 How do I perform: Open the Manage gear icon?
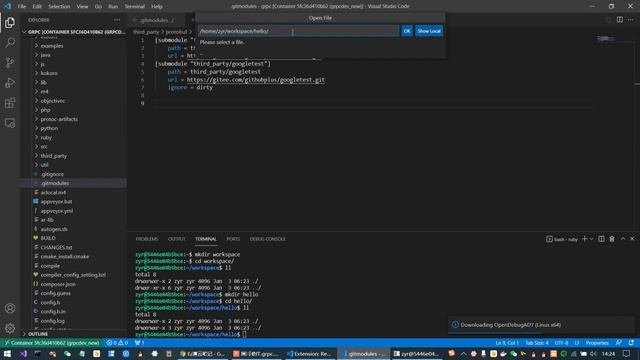(x=10, y=328)
